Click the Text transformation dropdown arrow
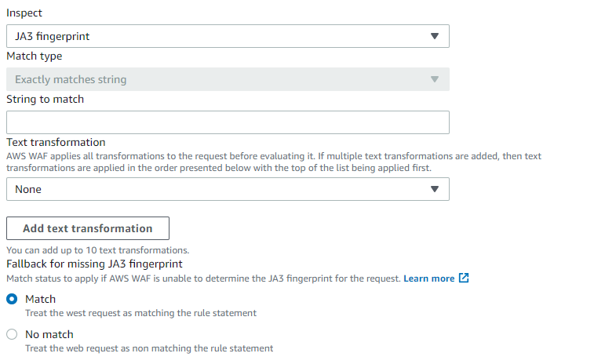Image resolution: width=605 pixels, height=364 pixels. point(435,189)
